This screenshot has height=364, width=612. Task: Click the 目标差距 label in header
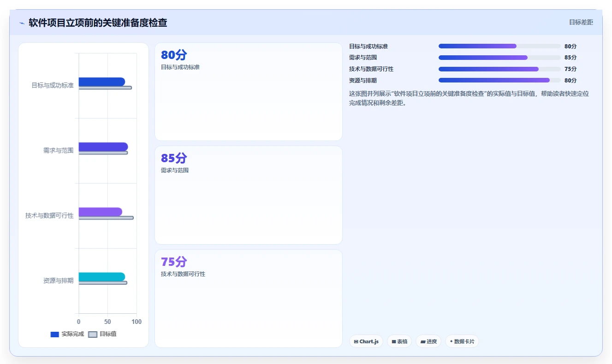(x=581, y=22)
